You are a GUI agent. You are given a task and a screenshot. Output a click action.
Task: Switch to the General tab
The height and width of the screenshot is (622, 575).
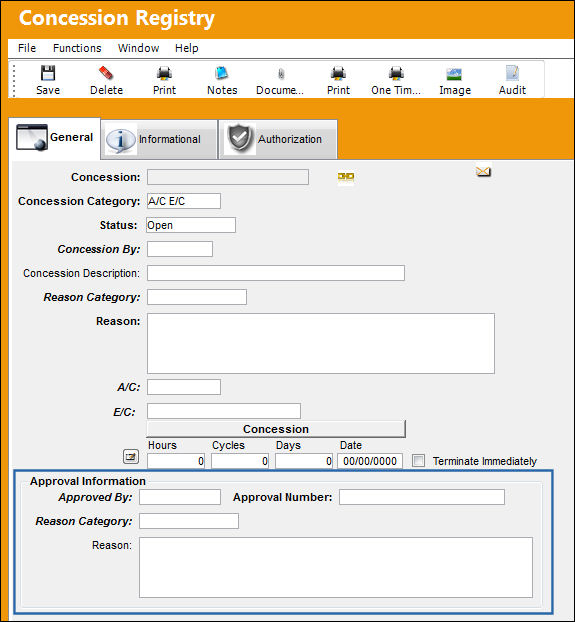point(54,138)
